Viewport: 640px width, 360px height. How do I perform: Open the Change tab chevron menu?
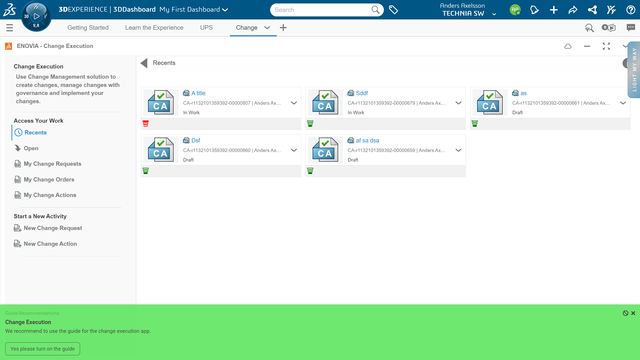coord(267,28)
